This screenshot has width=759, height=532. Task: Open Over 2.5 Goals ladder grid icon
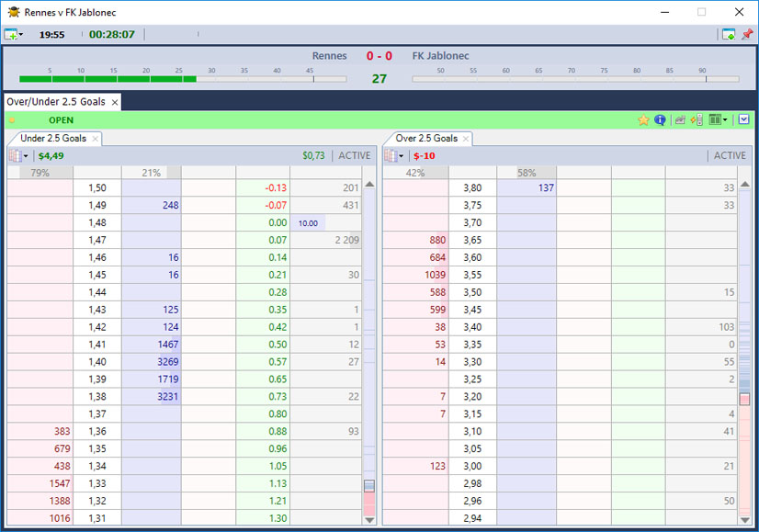pos(391,156)
